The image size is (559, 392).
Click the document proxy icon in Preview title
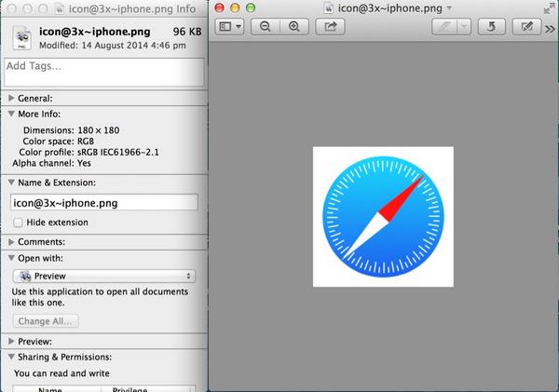point(328,8)
